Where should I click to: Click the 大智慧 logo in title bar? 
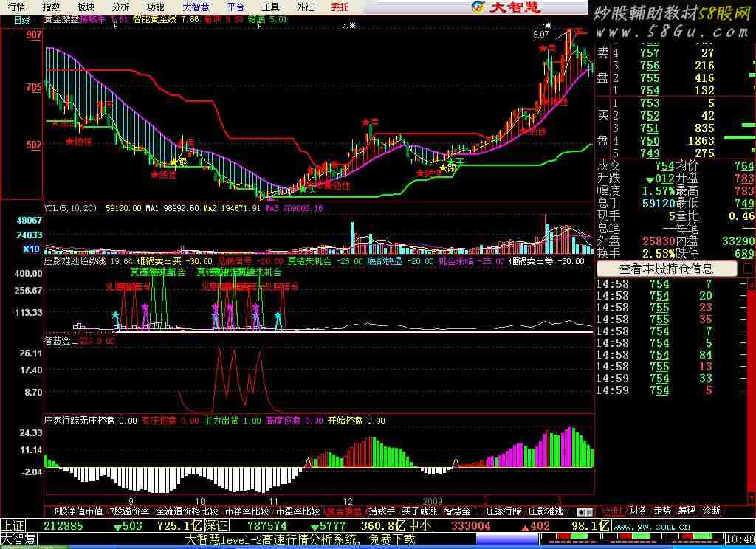(x=506, y=7)
